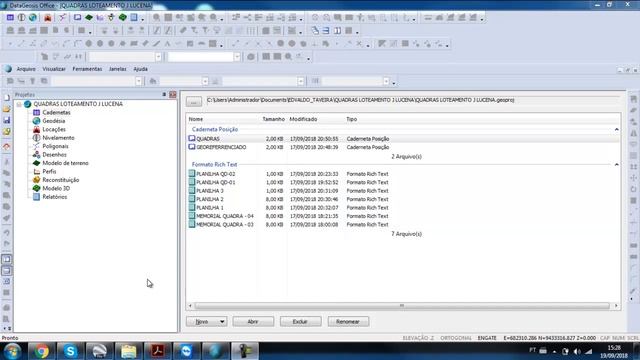Click the save disk icon in left sidebar

tap(7, 120)
